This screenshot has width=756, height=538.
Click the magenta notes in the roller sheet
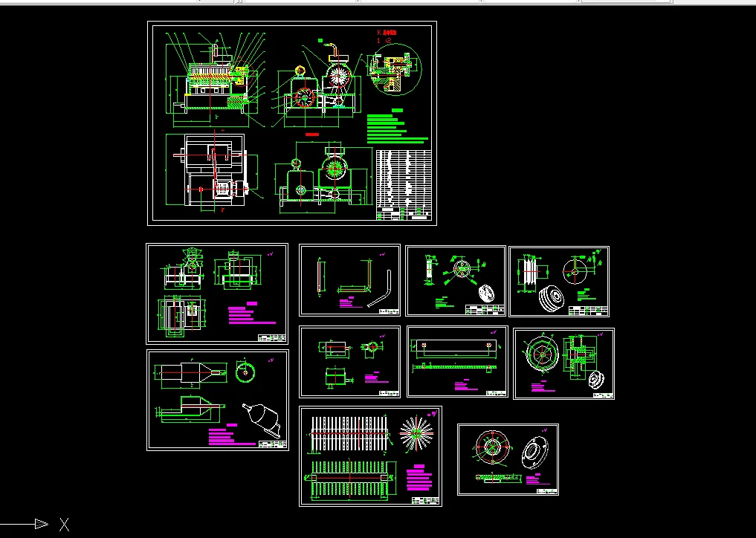point(419,479)
